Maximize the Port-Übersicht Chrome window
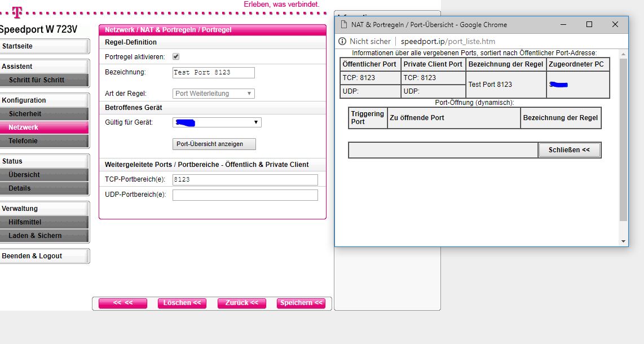 click(589, 25)
